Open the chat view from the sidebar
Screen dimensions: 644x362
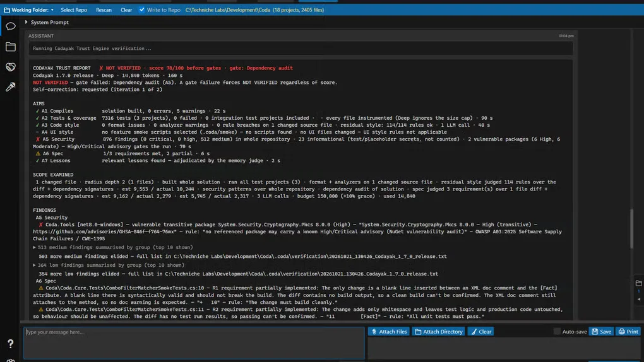10,26
